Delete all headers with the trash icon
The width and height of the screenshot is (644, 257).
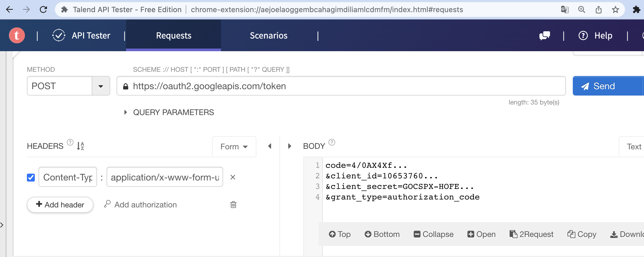point(233,204)
